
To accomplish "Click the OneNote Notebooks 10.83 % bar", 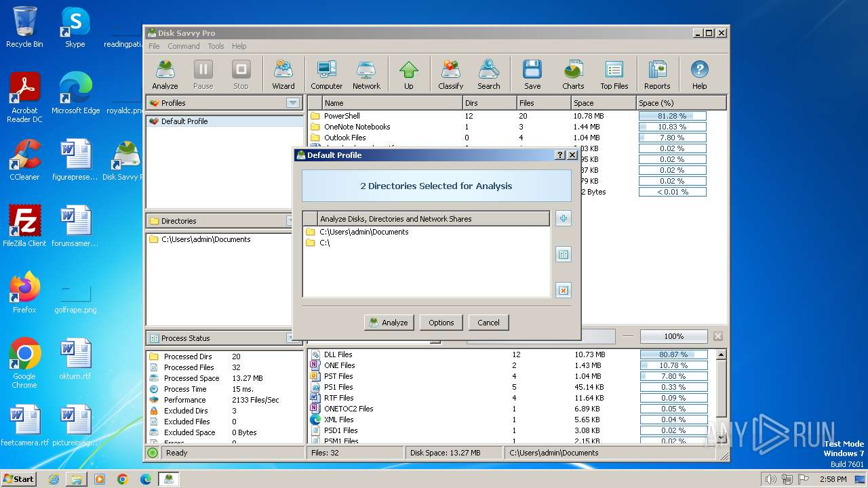I will [672, 127].
